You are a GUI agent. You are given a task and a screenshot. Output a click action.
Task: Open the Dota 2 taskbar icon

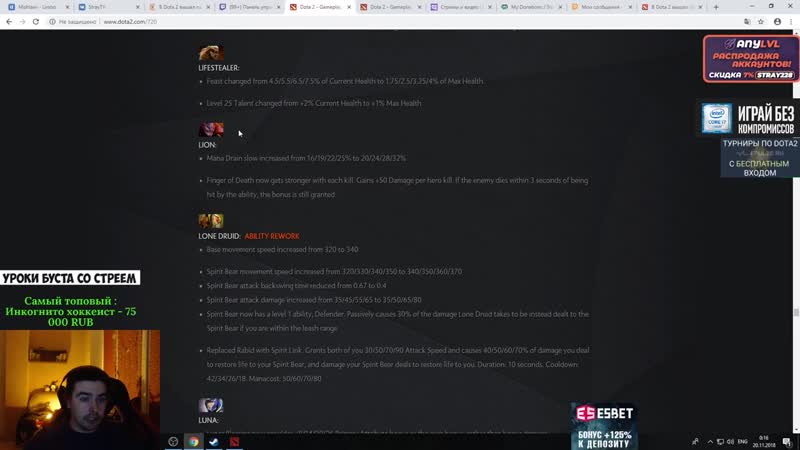click(x=234, y=442)
